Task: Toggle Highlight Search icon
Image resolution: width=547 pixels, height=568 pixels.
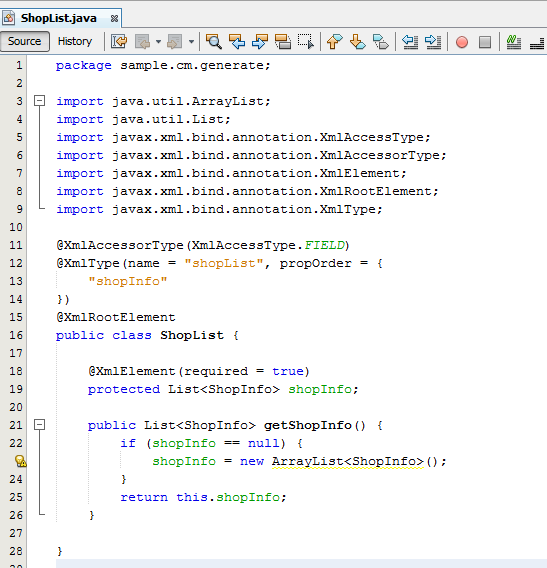Action: coord(283,42)
